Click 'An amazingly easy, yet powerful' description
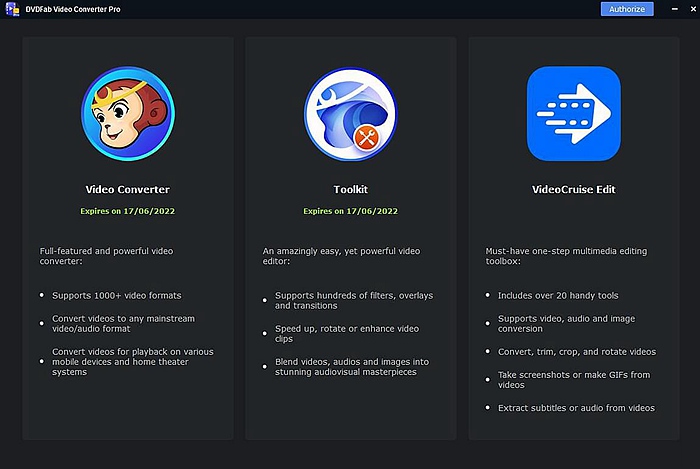Viewport: 700px width, 469px height. pos(341,256)
